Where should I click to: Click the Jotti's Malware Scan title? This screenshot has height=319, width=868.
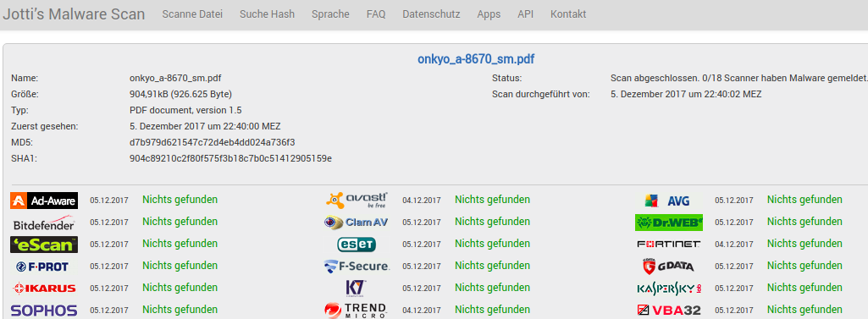pyautogui.click(x=75, y=14)
